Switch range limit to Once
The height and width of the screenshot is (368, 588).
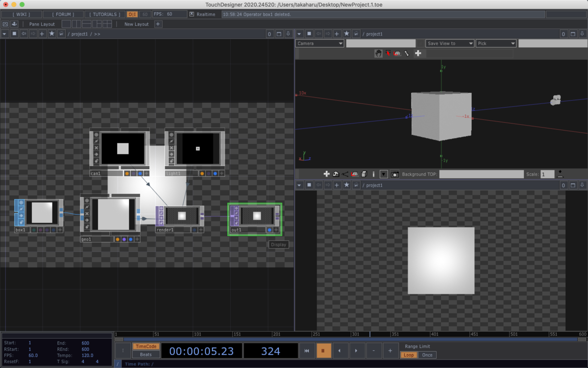(427, 355)
